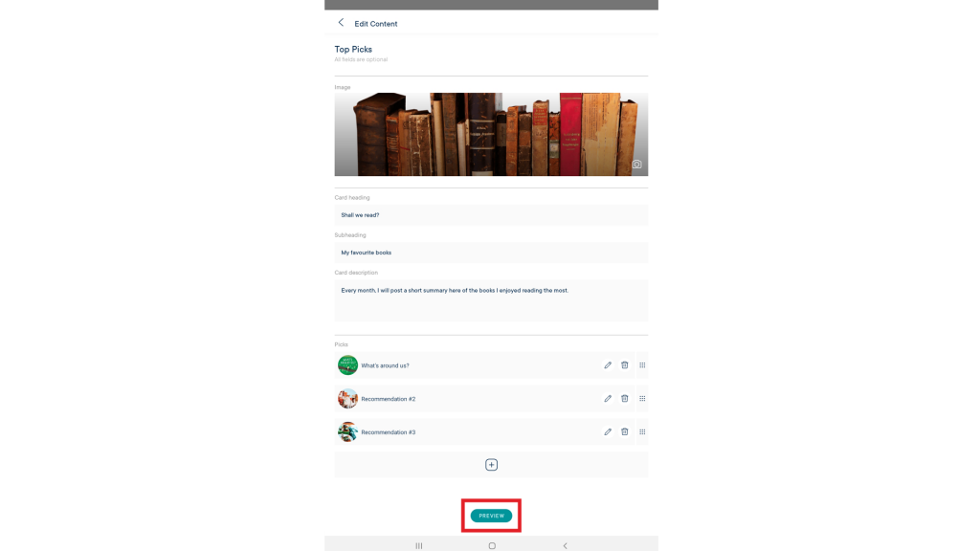
Task: Delete Recommendation #2 with trash icon
Action: point(624,399)
